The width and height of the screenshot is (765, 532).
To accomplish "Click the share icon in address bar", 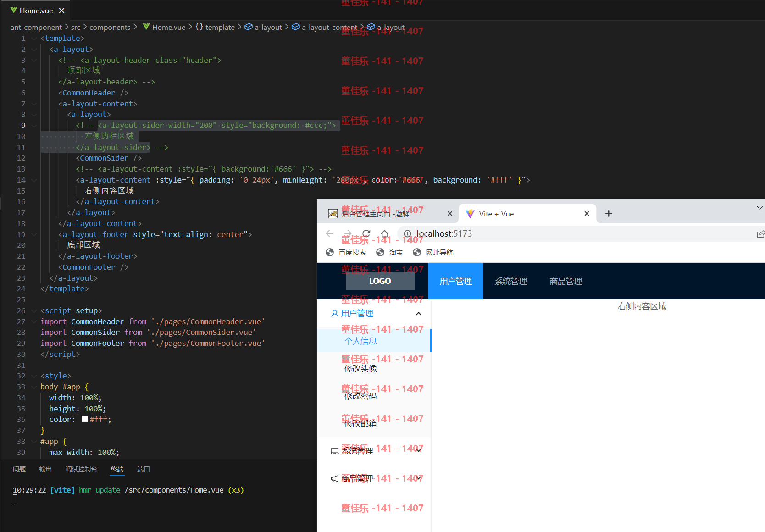I will [x=760, y=234].
